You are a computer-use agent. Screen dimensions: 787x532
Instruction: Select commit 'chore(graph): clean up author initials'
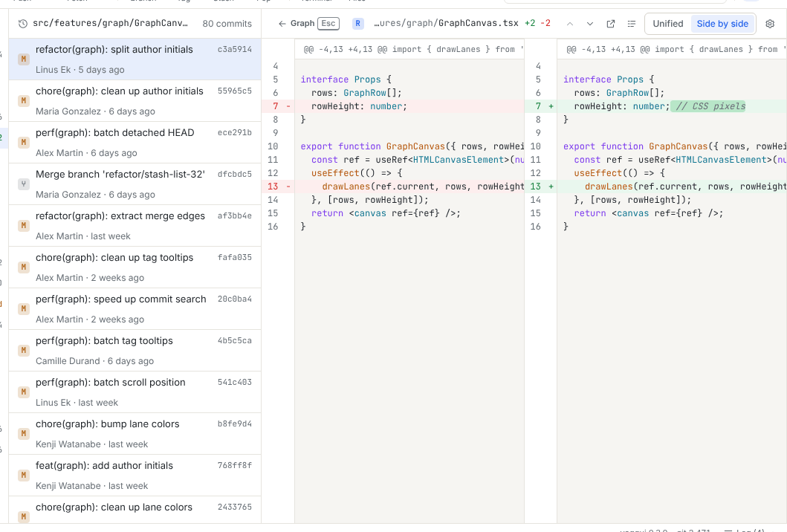[135, 101]
